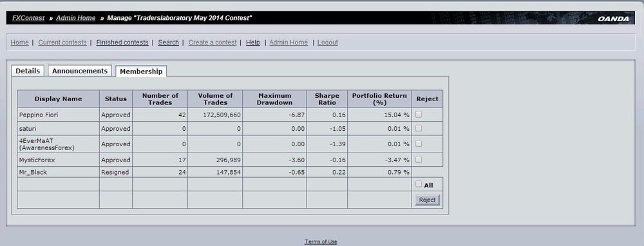This screenshot has height=246, width=644.
Task: Open the Current contests link
Action: 62,43
